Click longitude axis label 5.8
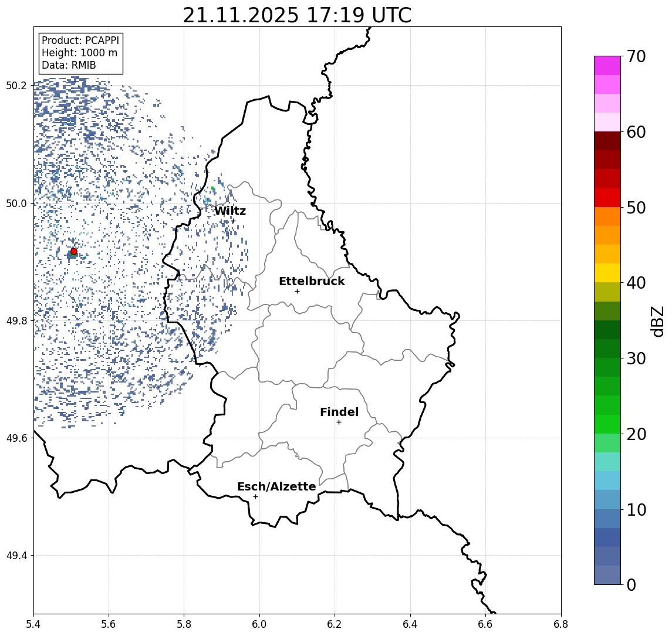672x636 pixels. 184,624
